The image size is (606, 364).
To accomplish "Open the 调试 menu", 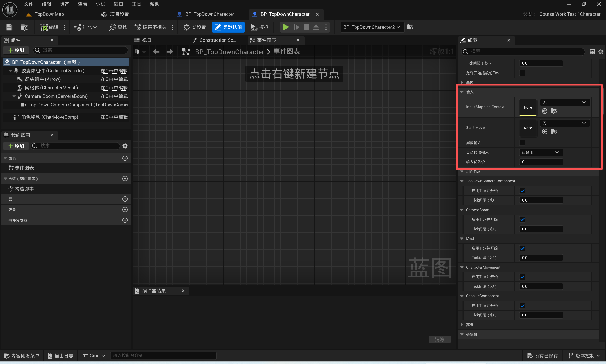I will 100,4.
